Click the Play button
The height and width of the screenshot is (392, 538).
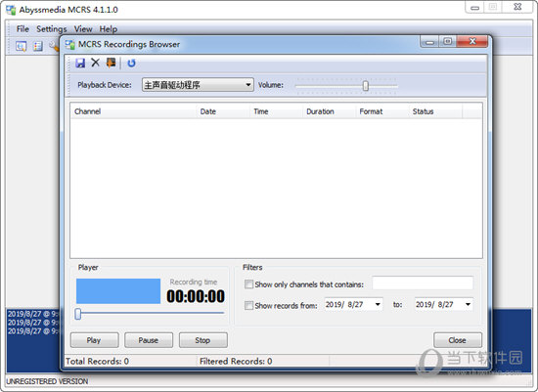[x=94, y=340]
